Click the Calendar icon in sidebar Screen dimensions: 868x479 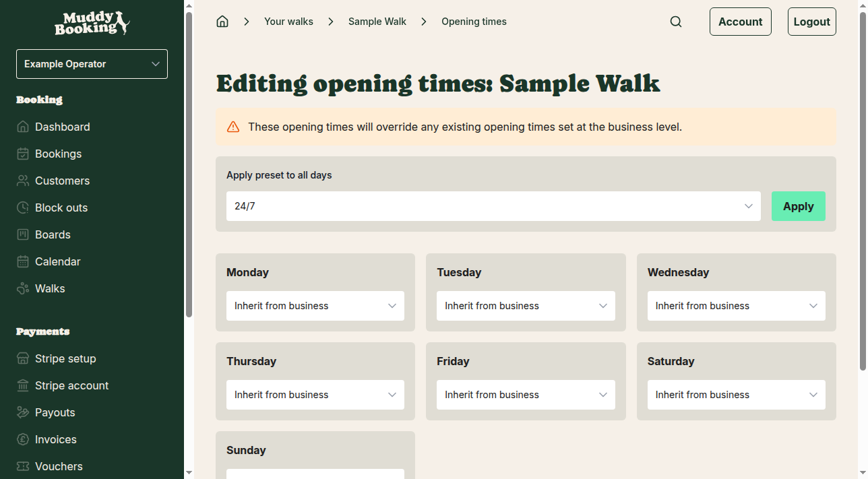[x=23, y=261]
